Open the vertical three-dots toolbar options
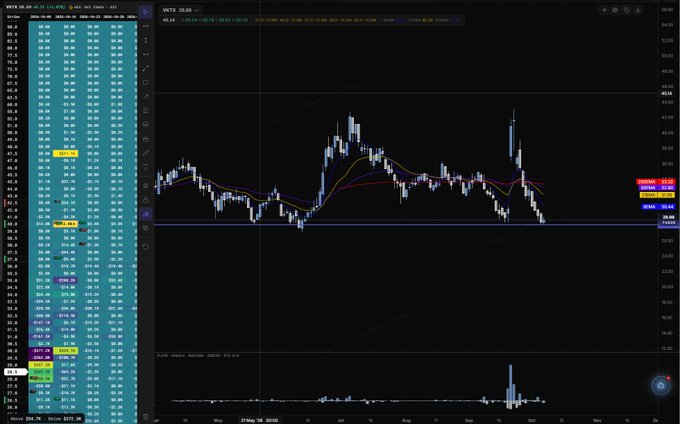This screenshot has height=424, width=680. click(146, 40)
